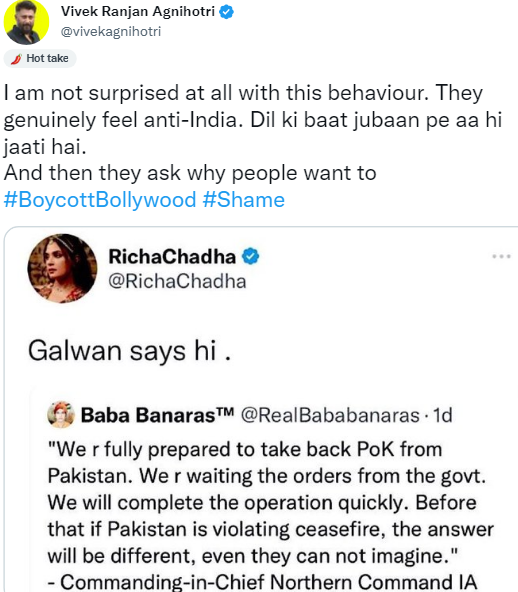Open the Galwan says hi quoted tweet
The image size is (518, 592).
(x=130, y=351)
